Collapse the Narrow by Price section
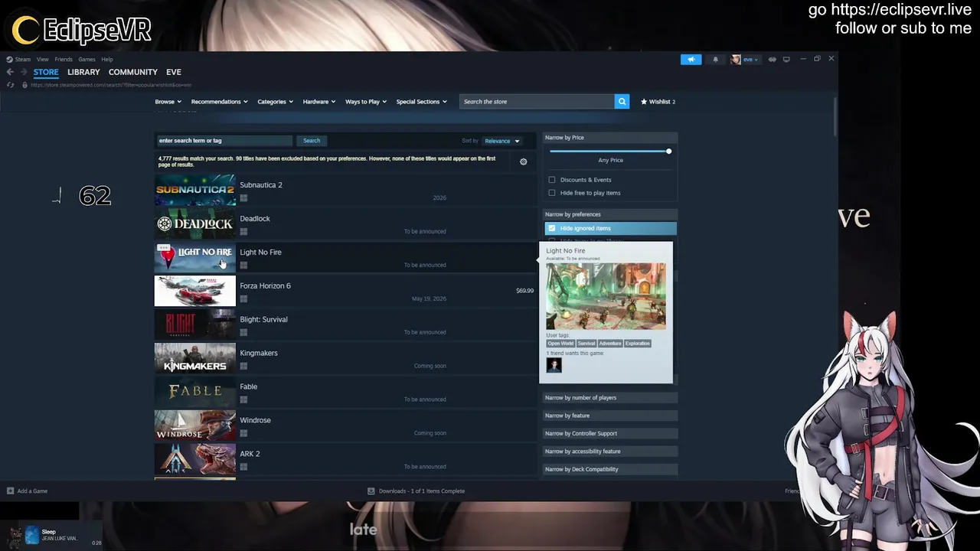 pos(610,138)
